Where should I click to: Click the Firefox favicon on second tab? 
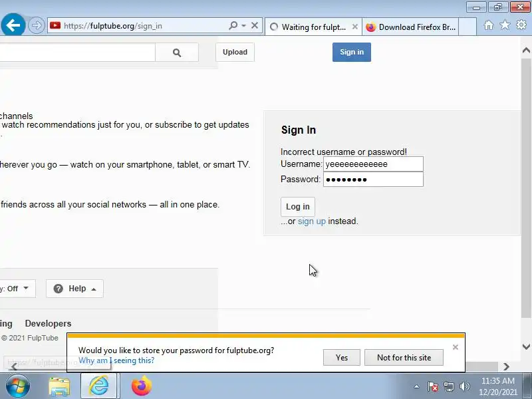point(370,27)
